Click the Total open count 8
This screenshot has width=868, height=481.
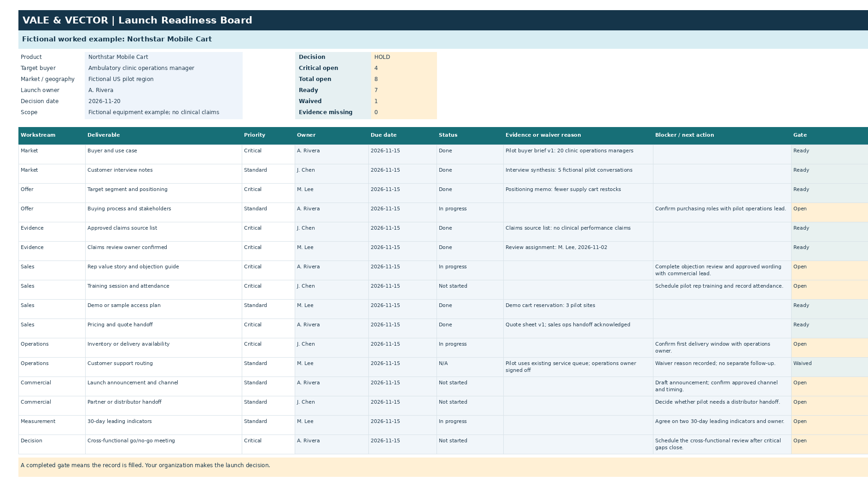[404, 79]
